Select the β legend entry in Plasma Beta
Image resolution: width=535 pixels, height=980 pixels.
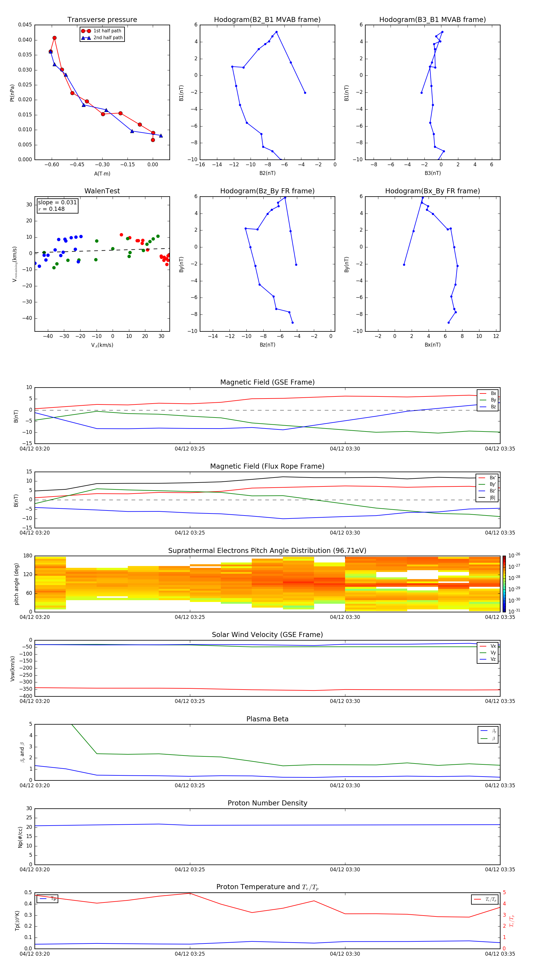[488, 739]
